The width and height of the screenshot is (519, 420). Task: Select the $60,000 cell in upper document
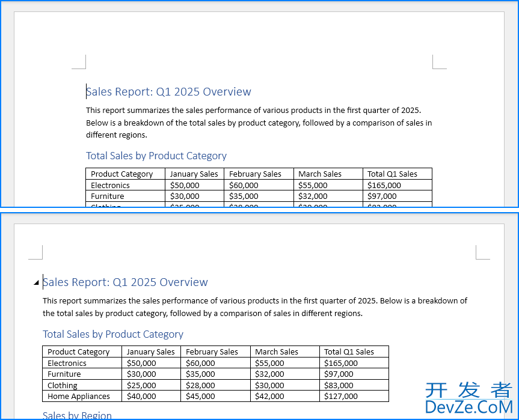point(259,185)
